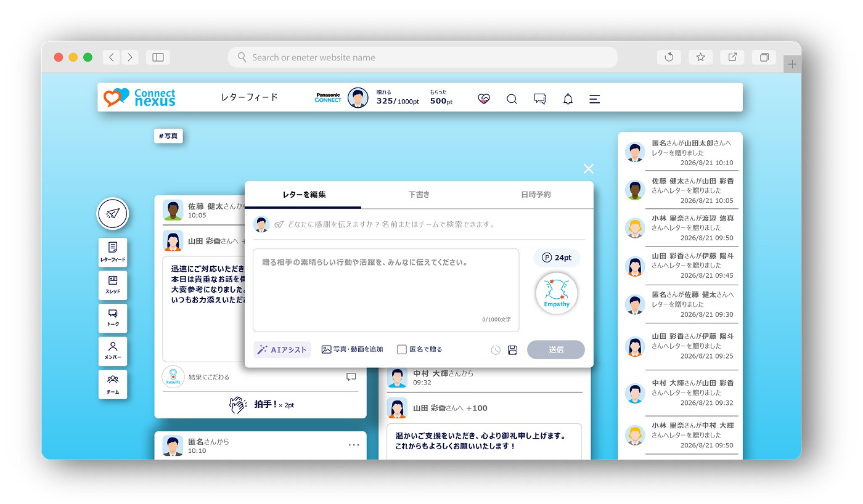Image resolution: width=863 pixels, height=504 pixels.
Task: Click the AIアシスト button
Action: [x=282, y=349]
